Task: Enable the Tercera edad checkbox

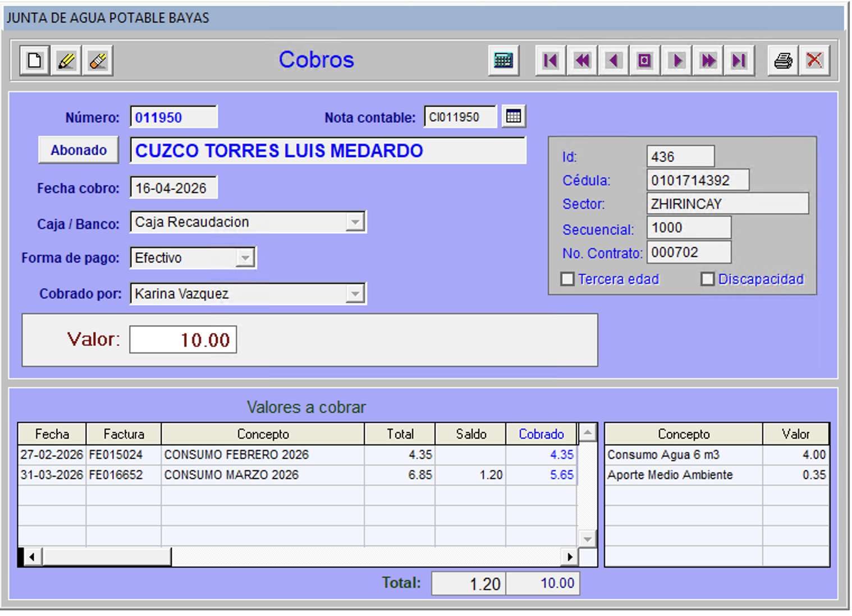Action: [567, 279]
